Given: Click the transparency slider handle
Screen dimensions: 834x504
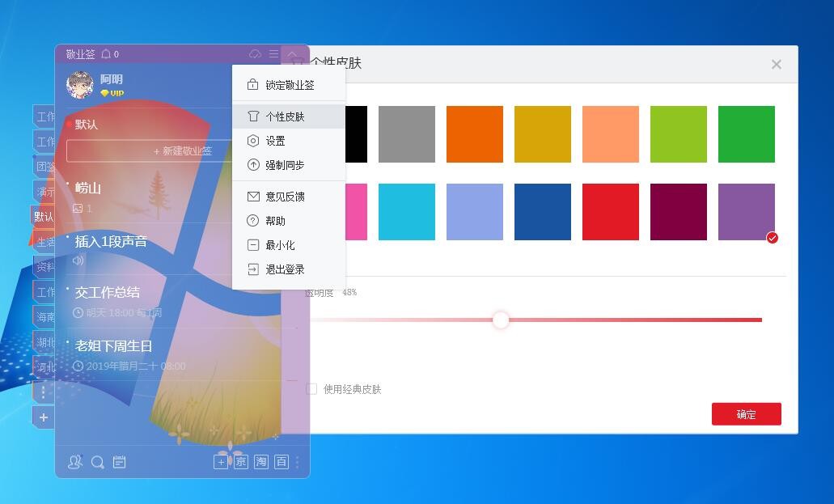Looking at the screenshot, I should click(x=501, y=320).
